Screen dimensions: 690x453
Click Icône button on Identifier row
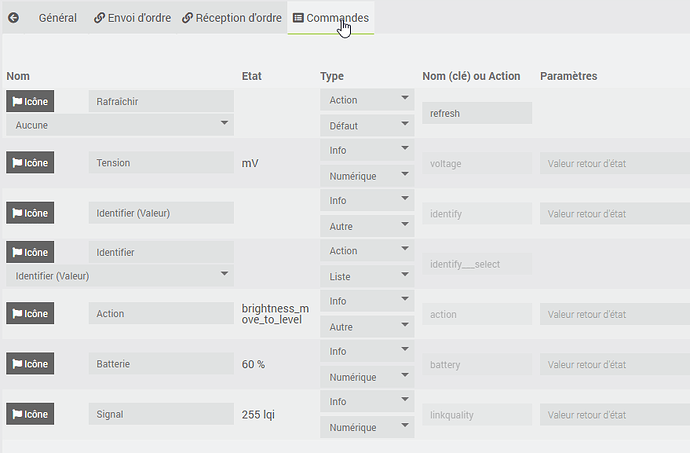pos(30,252)
